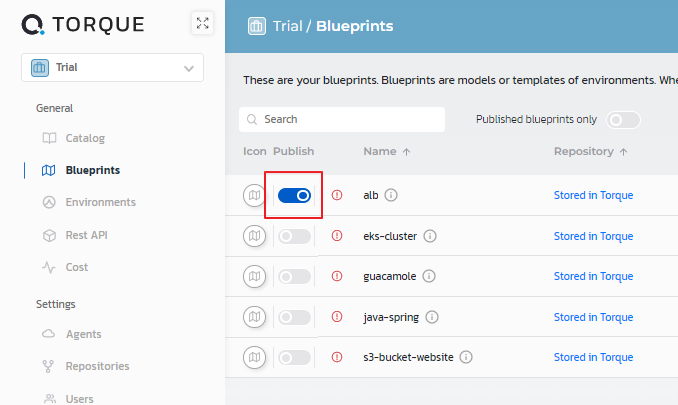This screenshot has height=405, width=678.
Task: Click the red warning icon on guacamole row
Action: (337, 277)
